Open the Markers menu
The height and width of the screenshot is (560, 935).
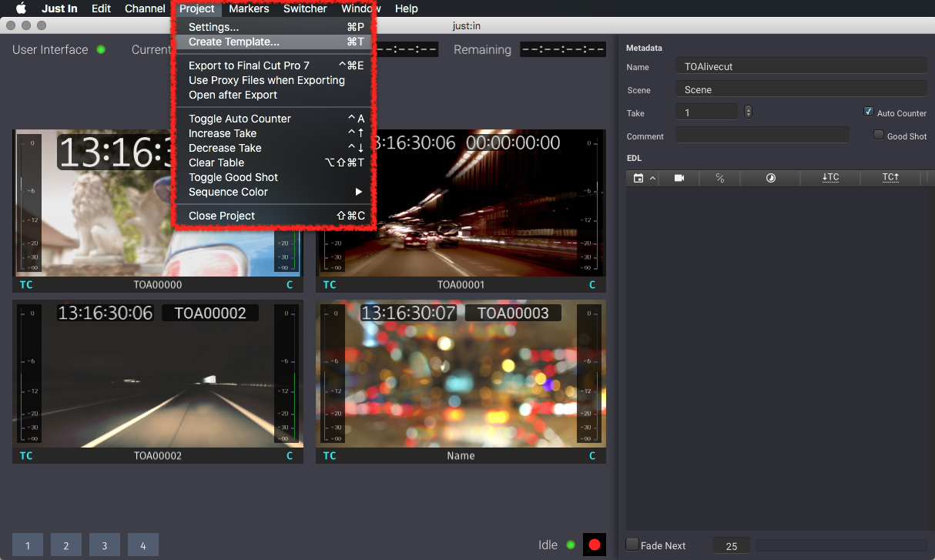click(249, 8)
